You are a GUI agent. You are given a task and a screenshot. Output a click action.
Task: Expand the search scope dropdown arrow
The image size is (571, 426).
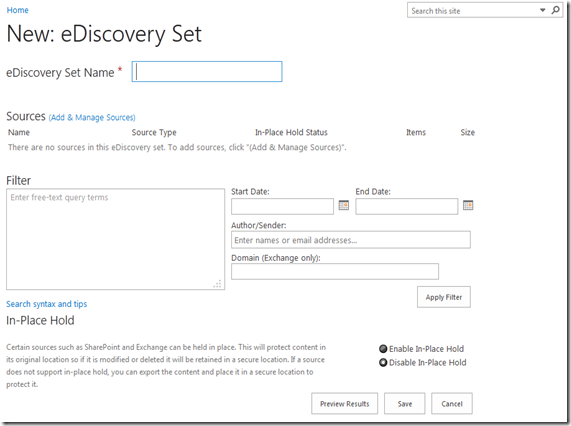[x=543, y=10]
